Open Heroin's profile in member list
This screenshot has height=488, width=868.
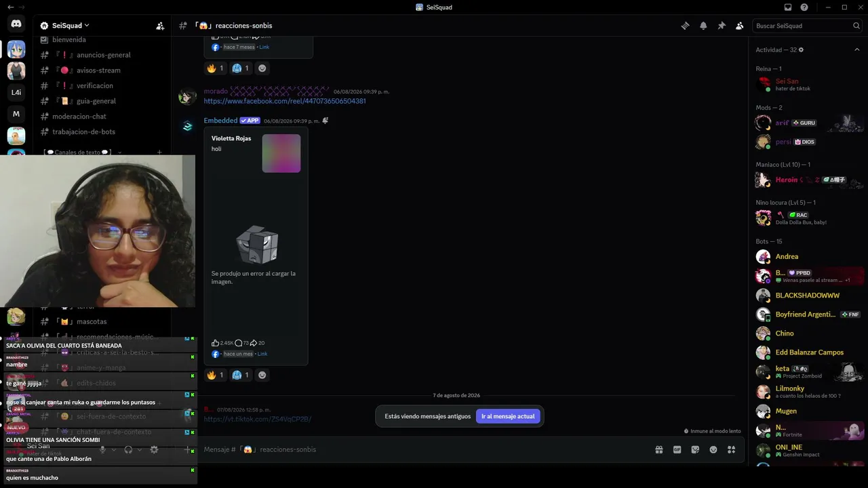click(808, 180)
